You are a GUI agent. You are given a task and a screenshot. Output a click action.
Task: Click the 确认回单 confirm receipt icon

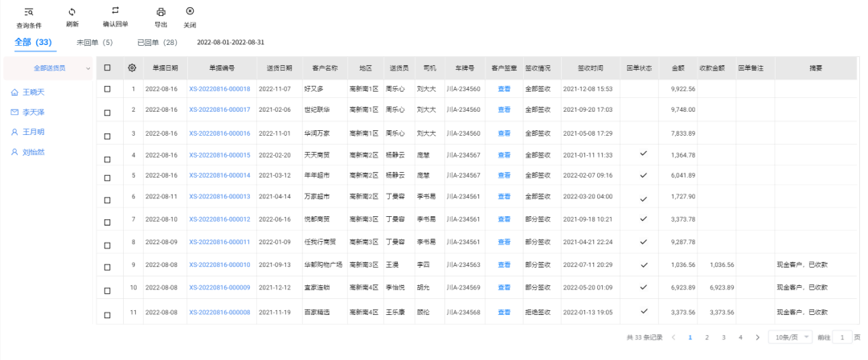click(x=116, y=10)
